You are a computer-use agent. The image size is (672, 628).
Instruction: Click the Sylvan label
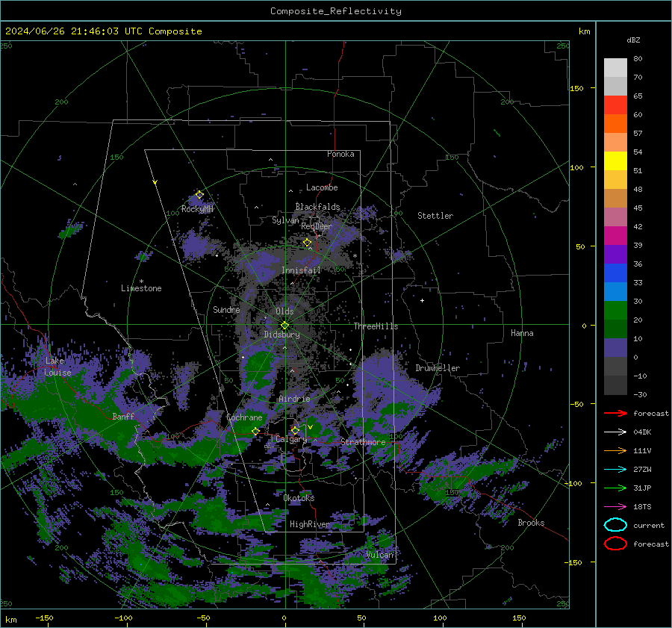pyautogui.click(x=285, y=220)
